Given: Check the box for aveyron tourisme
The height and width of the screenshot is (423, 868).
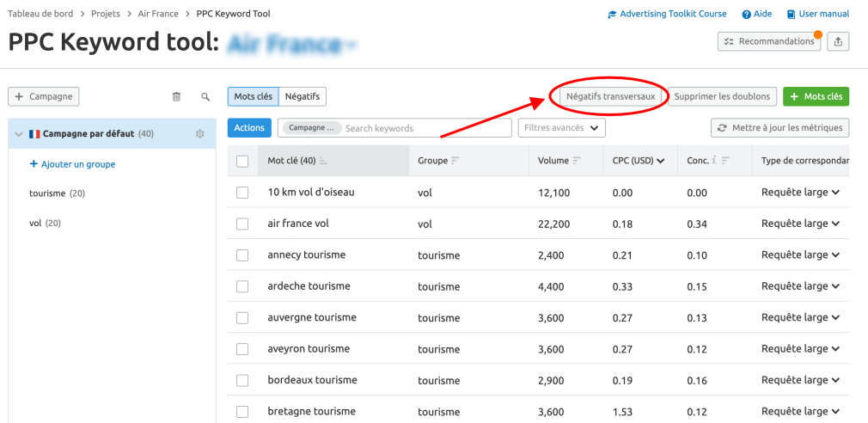Looking at the screenshot, I should (242, 349).
